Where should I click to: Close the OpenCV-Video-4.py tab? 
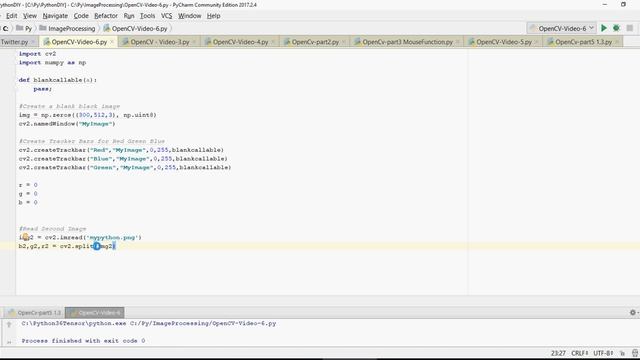tap(273, 42)
